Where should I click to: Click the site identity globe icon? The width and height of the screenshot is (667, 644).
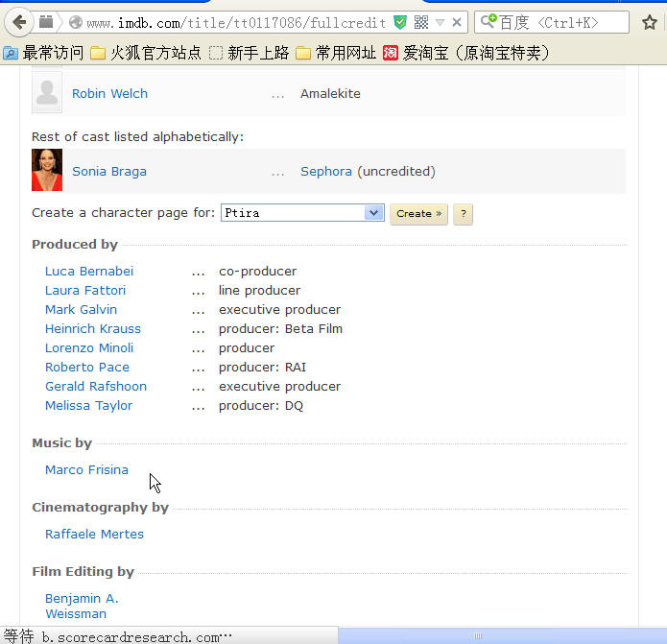pyautogui.click(x=75, y=22)
